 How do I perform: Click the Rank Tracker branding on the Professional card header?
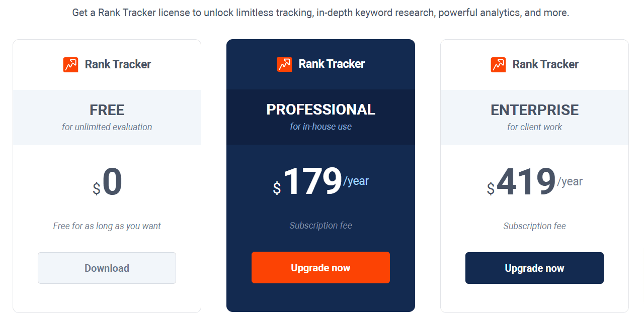[320, 64]
